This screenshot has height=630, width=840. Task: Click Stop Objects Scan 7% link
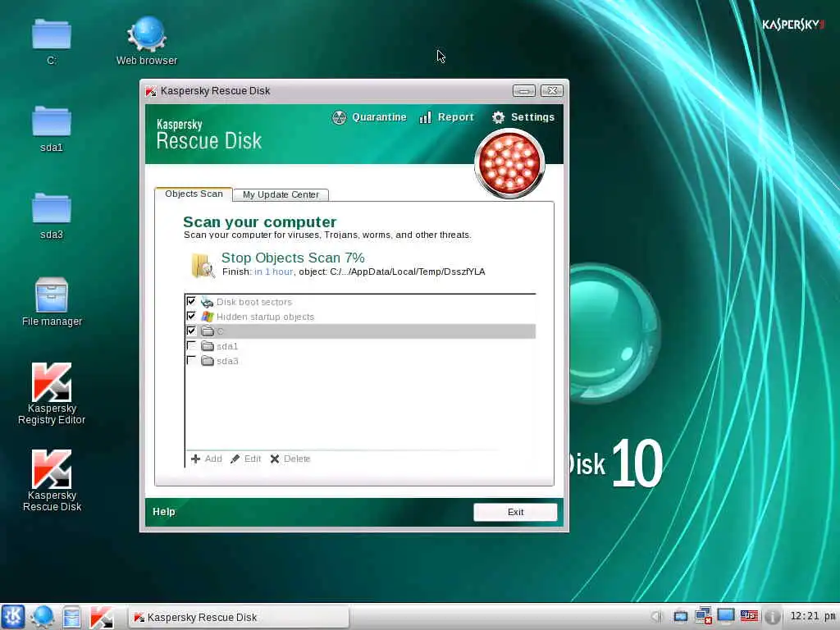tap(293, 258)
